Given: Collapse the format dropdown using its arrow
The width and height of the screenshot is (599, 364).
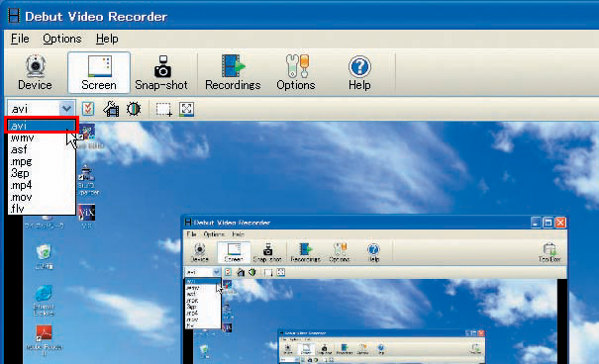Looking at the screenshot, I should click(67, 109).
